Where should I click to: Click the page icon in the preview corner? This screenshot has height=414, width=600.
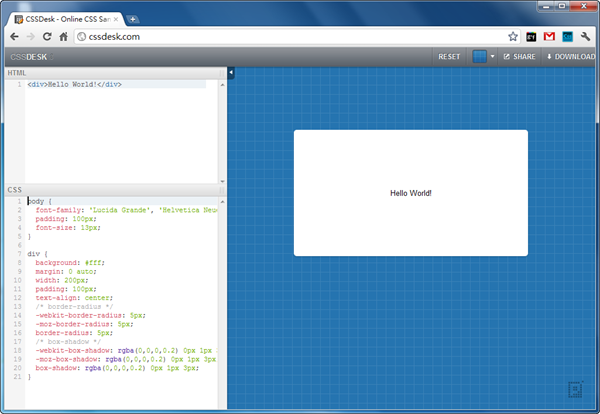[x=576, y=390]
